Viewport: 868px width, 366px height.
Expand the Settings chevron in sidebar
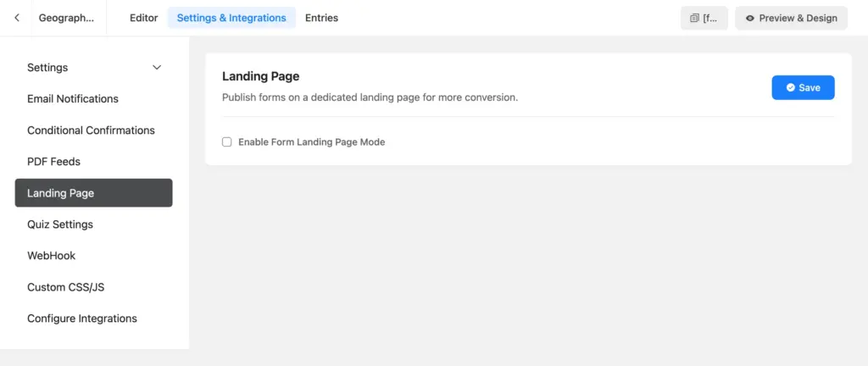(x=157, y=68)
